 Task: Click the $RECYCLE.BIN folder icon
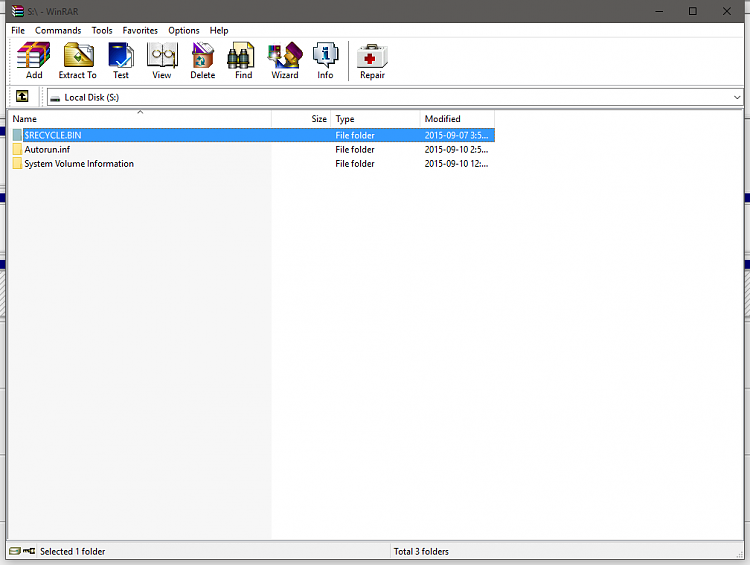(x=17, y=135)
